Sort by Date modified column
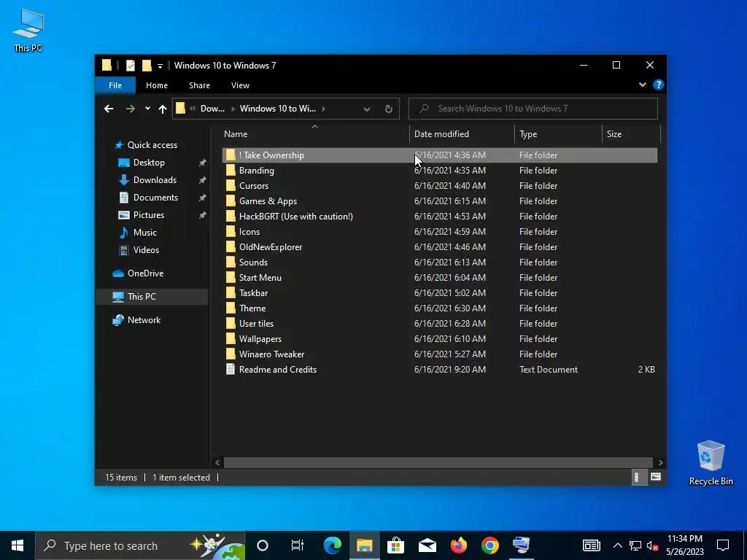Screen dimensions: 747x560 (462, 134)
